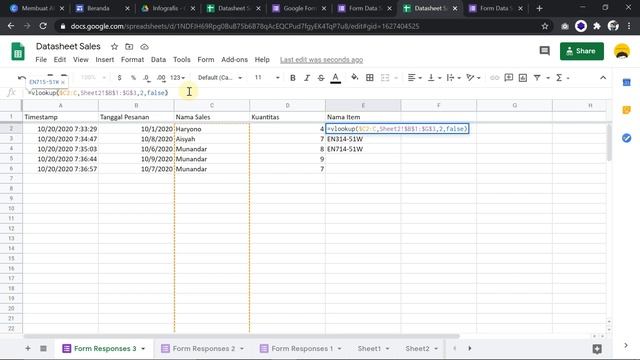Viewport: 640px width, 360px height.
Task: Open the borders tool
Action: click(x=370, y=78)
